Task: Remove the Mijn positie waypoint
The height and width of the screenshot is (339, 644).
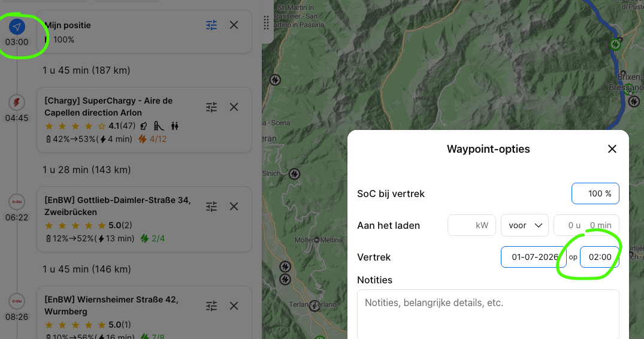Action: [234, 25]
